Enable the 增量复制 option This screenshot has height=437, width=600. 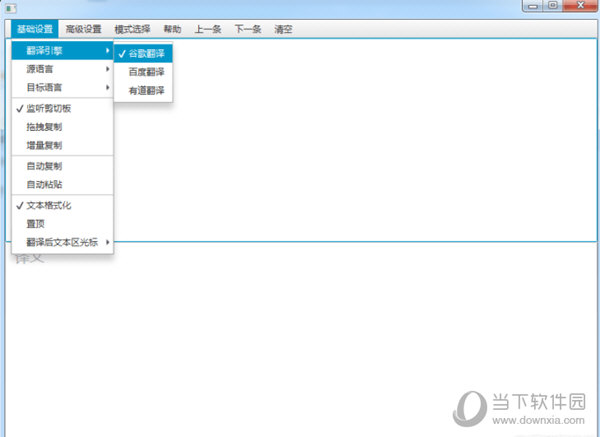point(62,145)
